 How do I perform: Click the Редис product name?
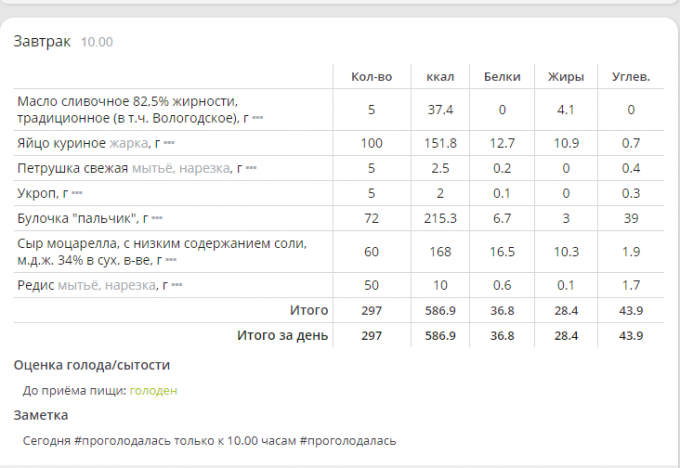click(x=36, y=285)
